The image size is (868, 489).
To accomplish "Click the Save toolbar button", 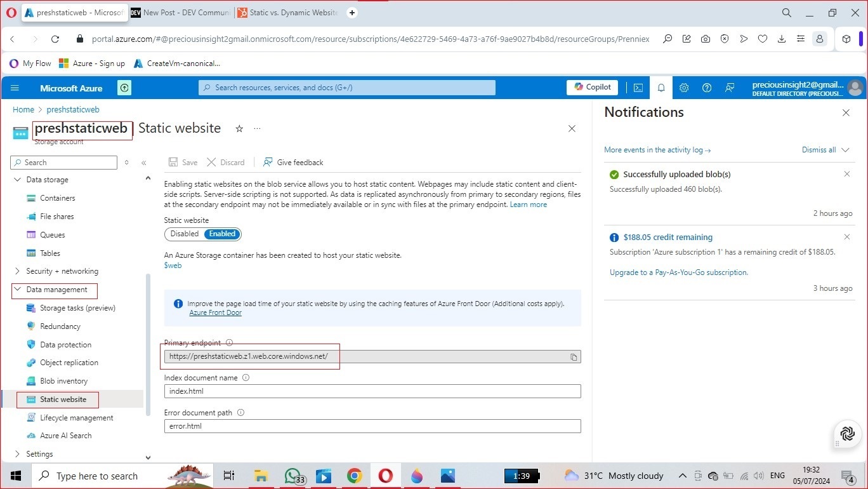I will 183,163.
